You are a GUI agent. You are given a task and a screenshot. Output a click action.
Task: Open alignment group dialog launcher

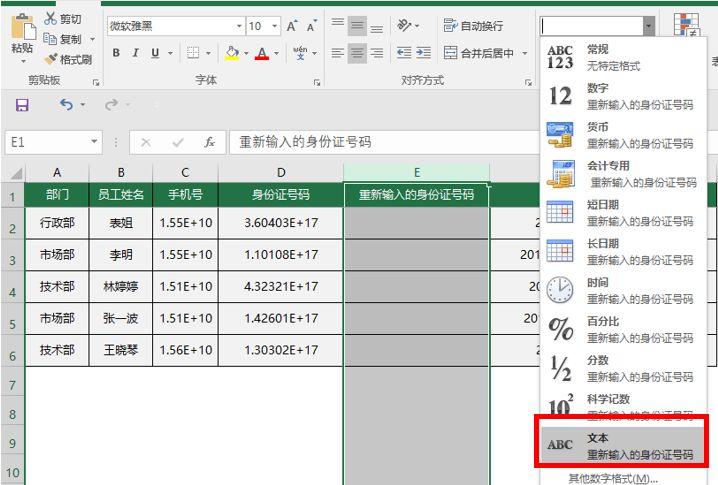[528, 82]
